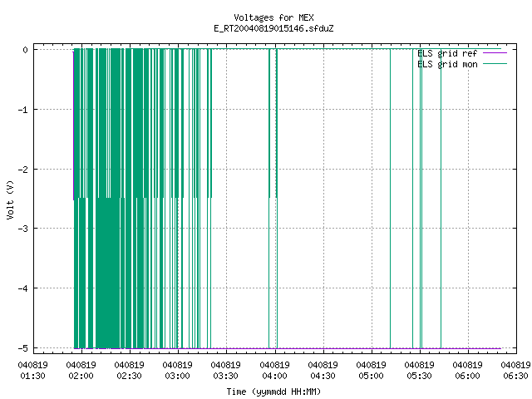Click the 'Time (yymmdd HH:MM)' x-axis label
The height and width of the screenshot is (399, 532).
pos(273,392)
